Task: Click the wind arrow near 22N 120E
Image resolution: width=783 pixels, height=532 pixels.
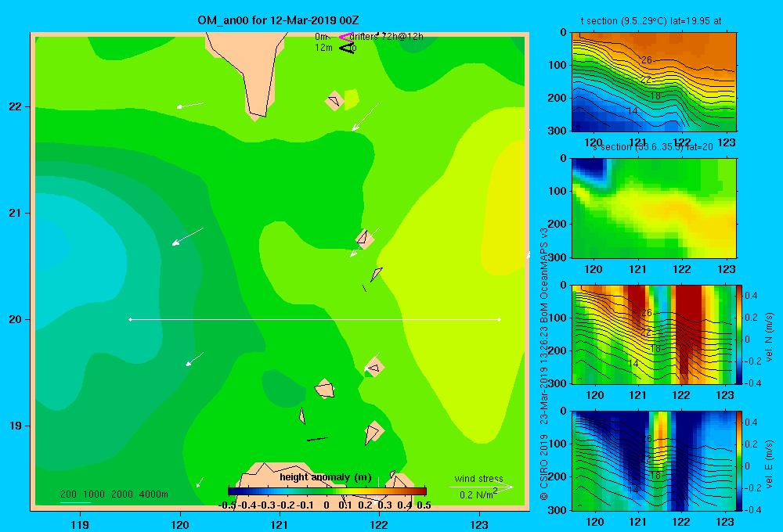Action: [189, 105]
